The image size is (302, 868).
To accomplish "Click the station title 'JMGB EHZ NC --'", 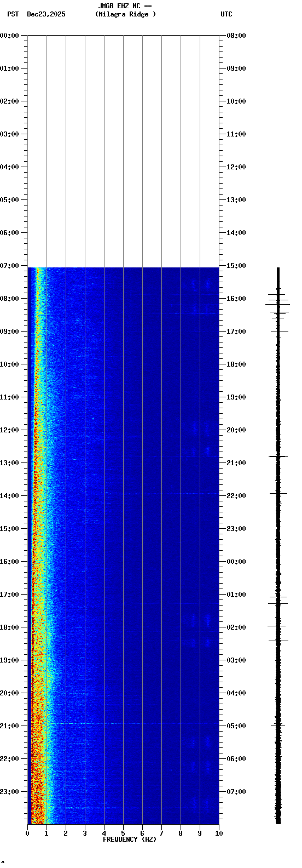I will tap(125, 6).
